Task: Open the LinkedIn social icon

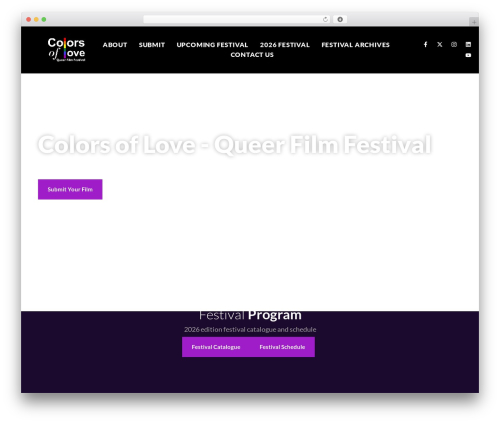Action: pyautogui.click(x=468, y=44)
